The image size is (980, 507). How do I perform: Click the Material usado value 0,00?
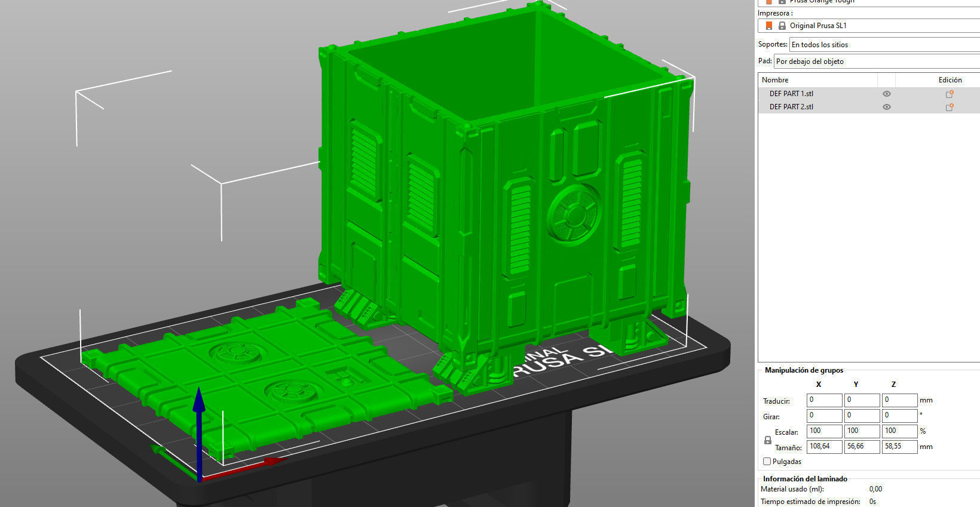point(875,489)
